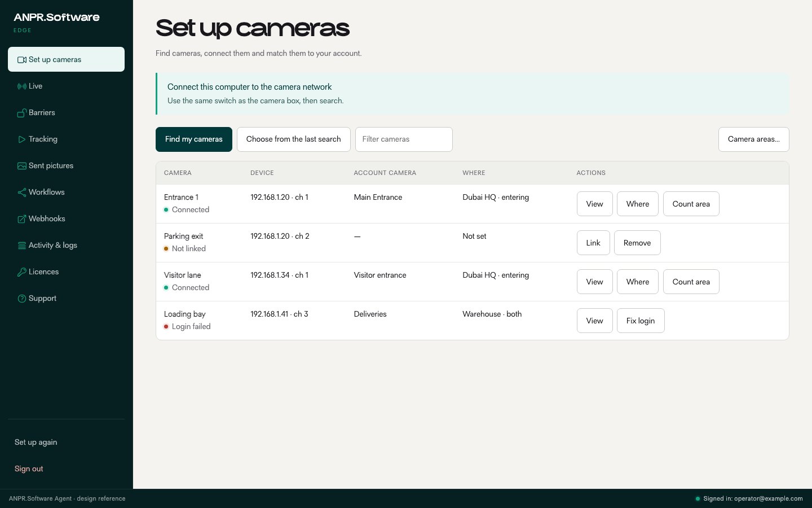Remove the Parking exit camera

point(637,243)
